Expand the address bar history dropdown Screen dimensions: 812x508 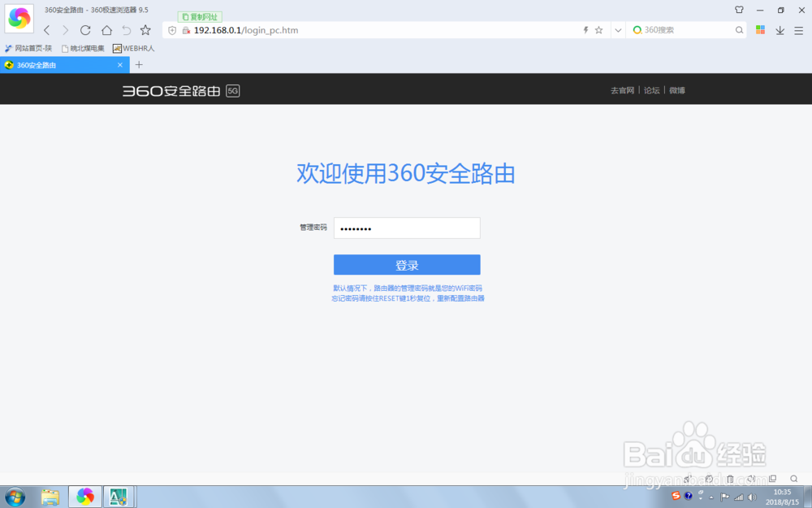click(618, 30)
